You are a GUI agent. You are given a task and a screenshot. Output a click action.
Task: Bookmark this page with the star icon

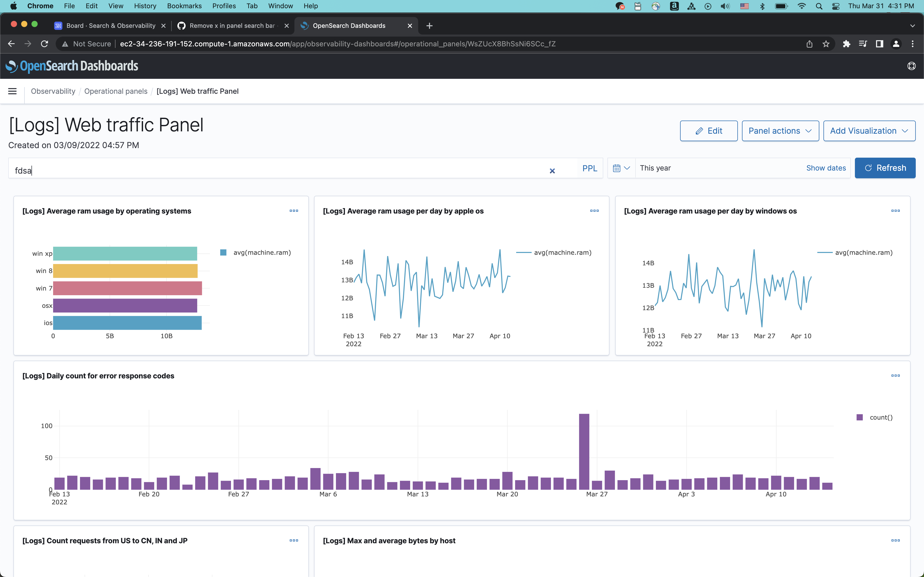tap(826, 44)
